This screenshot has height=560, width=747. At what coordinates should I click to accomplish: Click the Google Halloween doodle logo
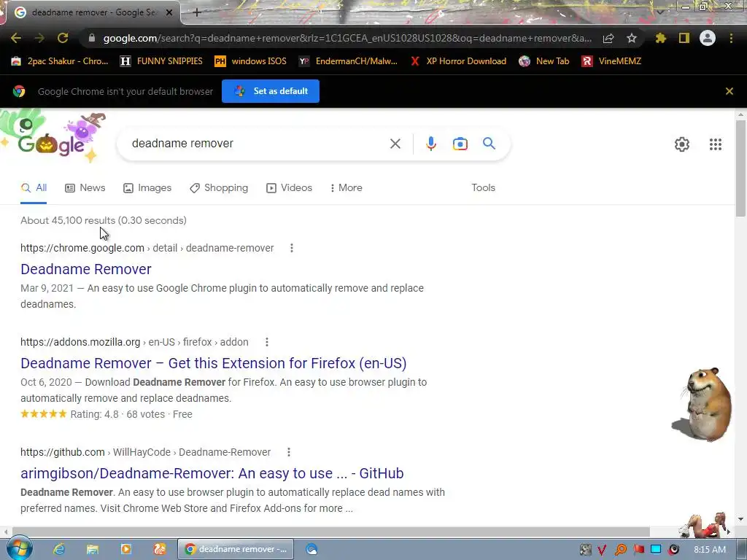(x=53, y=138)
